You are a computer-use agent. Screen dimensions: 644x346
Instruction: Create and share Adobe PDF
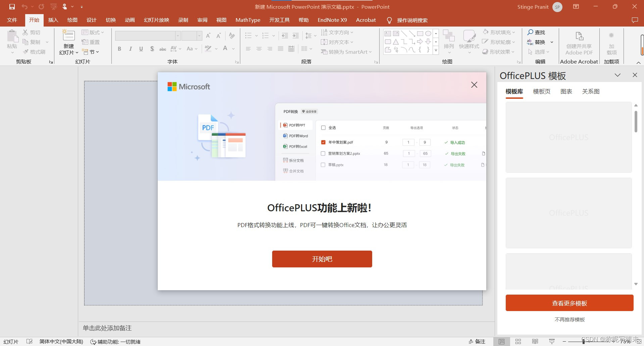pyautogui.click(x=579, y=42)
